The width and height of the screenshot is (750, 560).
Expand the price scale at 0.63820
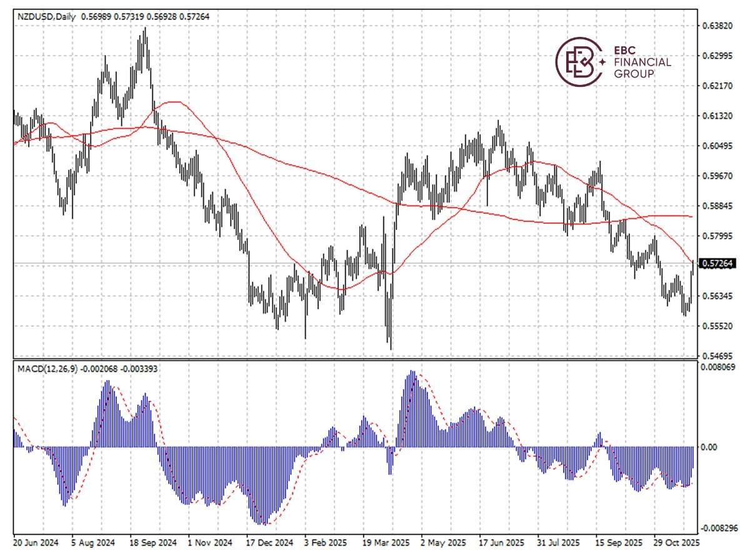716,26
